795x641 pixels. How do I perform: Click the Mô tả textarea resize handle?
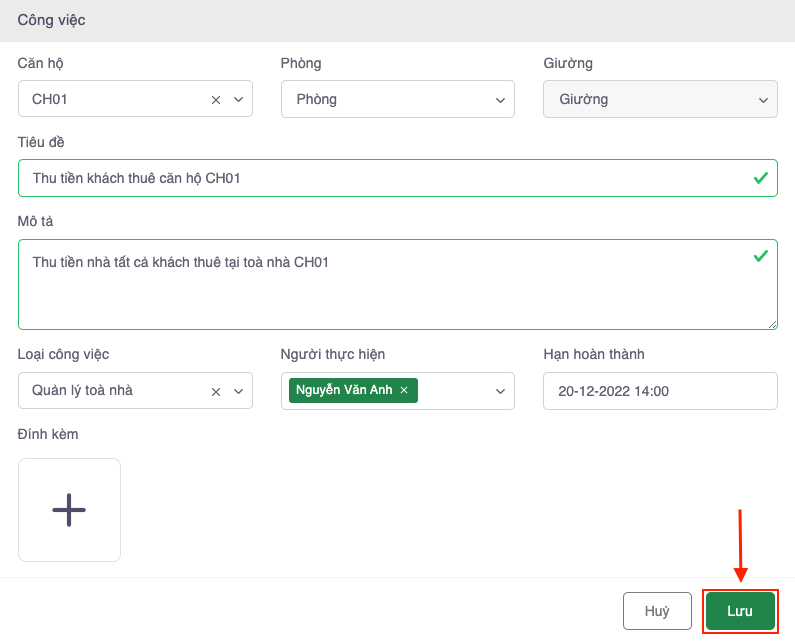point(772,324)
